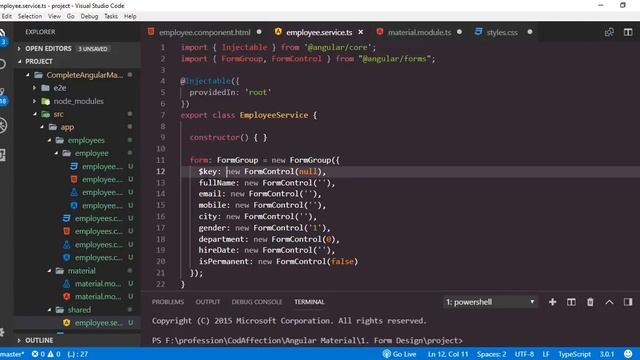The image size is (640, 360).
Task: Click the 3 UNSAVED badge
Action: tap(93, 49)
